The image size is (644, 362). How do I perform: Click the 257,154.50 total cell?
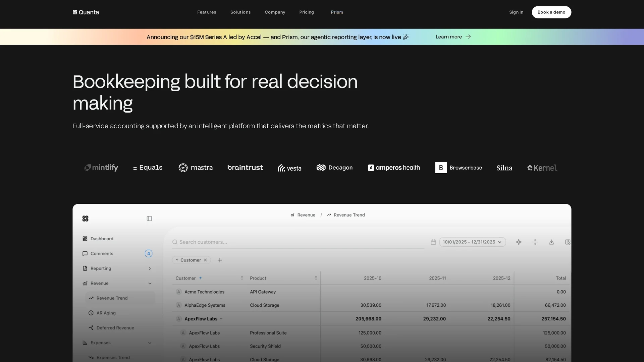(x=553, y=319)
